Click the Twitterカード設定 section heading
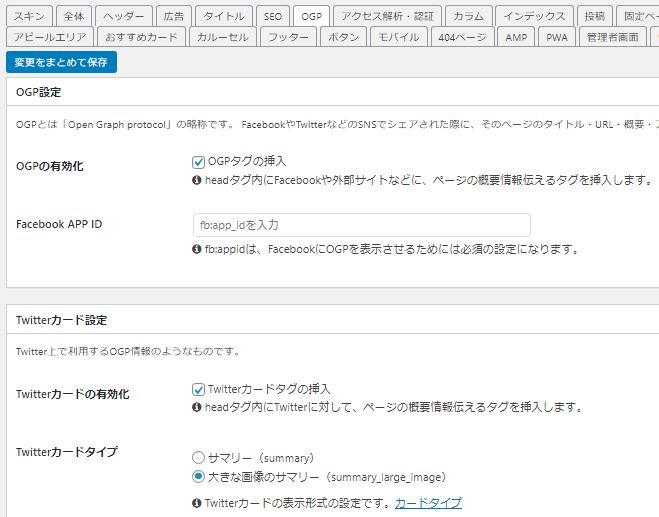The height and width of the screenshot is (517, 659). pos(61,320)
